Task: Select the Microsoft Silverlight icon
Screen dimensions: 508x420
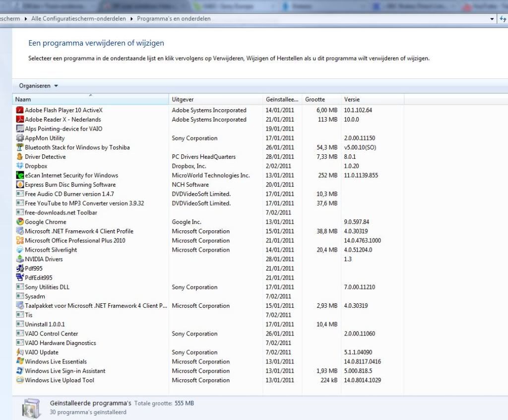Action: coord(20,250)
